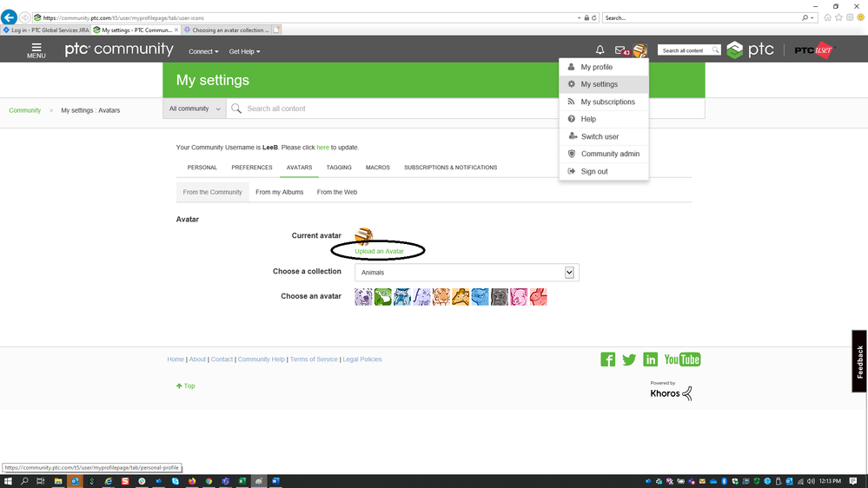Open the browser address bar dropdown arrow

(579, 17)
